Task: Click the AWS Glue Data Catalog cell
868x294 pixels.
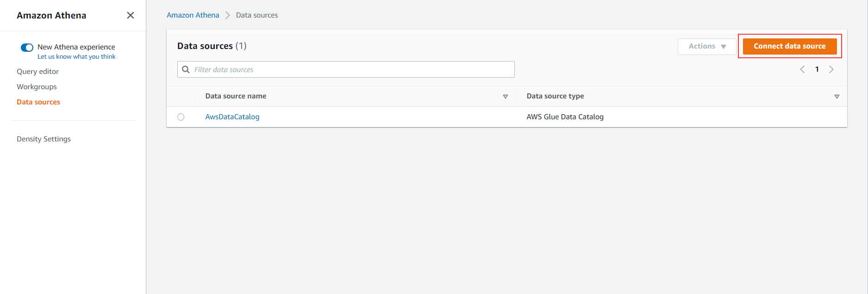Action: [565, 116]
